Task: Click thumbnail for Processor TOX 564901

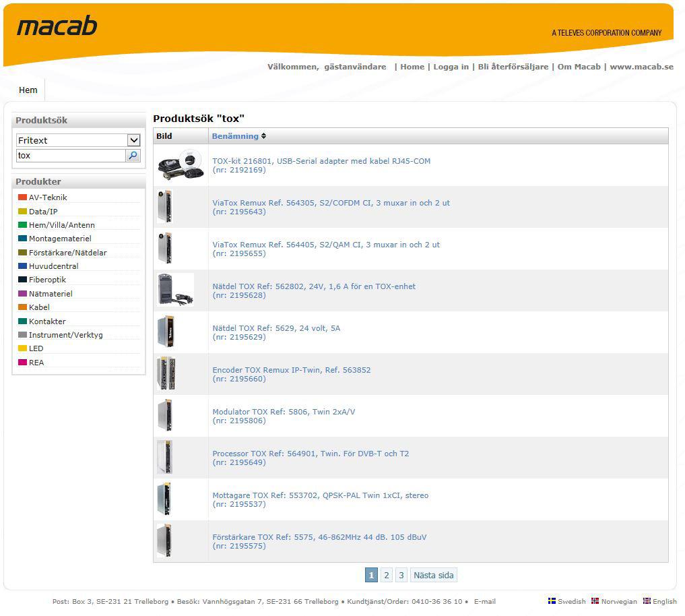Action: click(166, 458)
